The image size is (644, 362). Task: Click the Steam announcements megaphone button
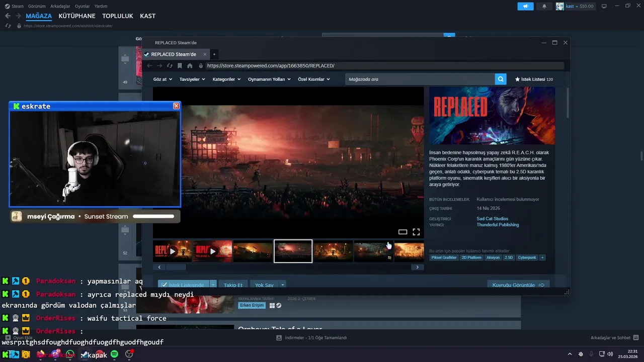(x=525, y=7)
